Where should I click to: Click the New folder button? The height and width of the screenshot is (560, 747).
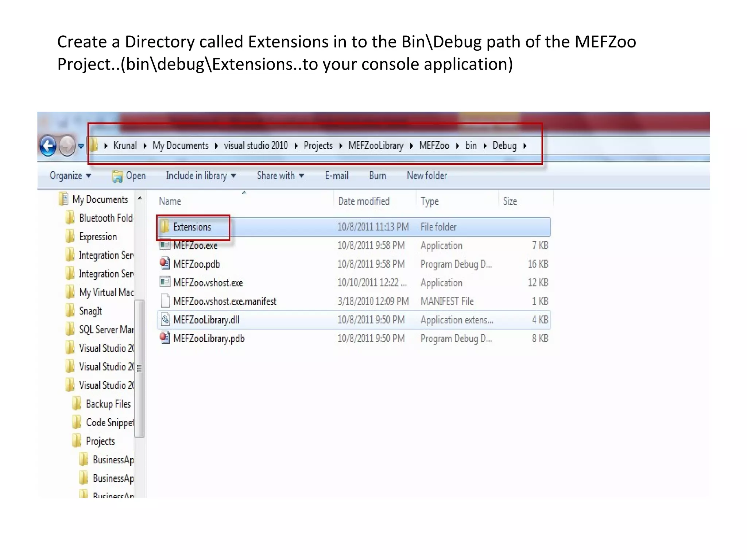click(x=427, y=176)
